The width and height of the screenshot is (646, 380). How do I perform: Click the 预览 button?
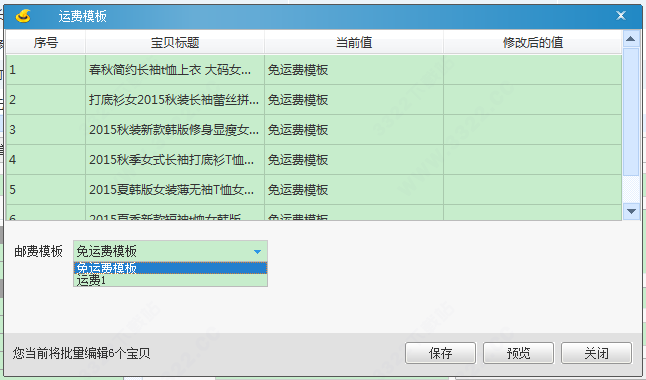(x=518, y=353)
